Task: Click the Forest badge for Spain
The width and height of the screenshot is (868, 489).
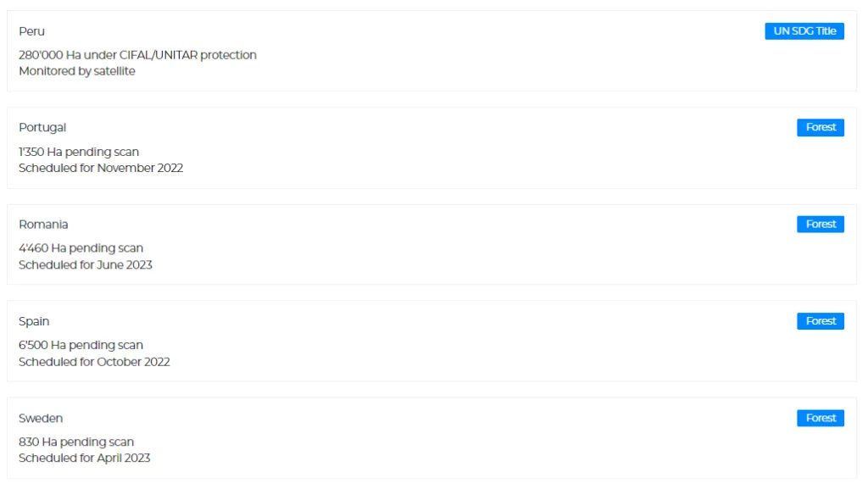Action: click(x=821, y=321)
